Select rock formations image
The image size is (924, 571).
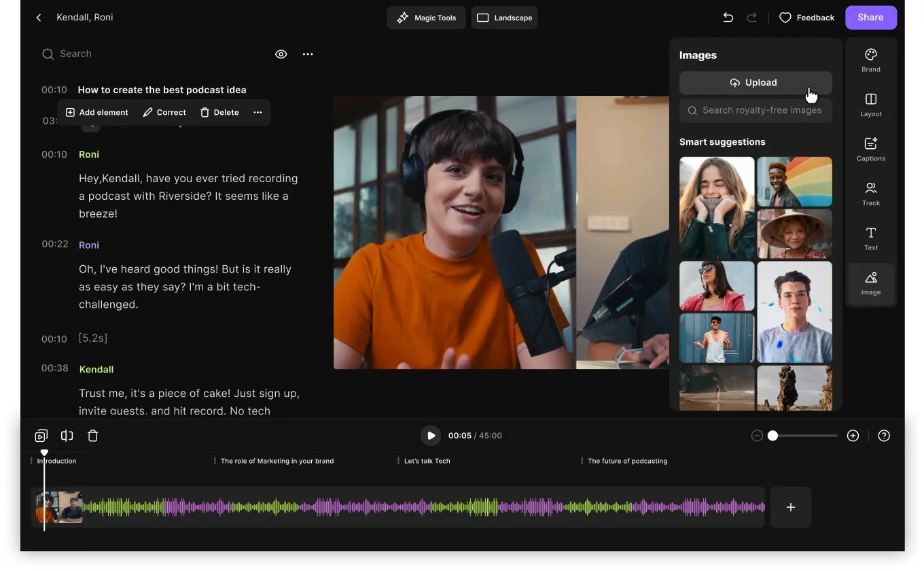(x=795, y=388)
